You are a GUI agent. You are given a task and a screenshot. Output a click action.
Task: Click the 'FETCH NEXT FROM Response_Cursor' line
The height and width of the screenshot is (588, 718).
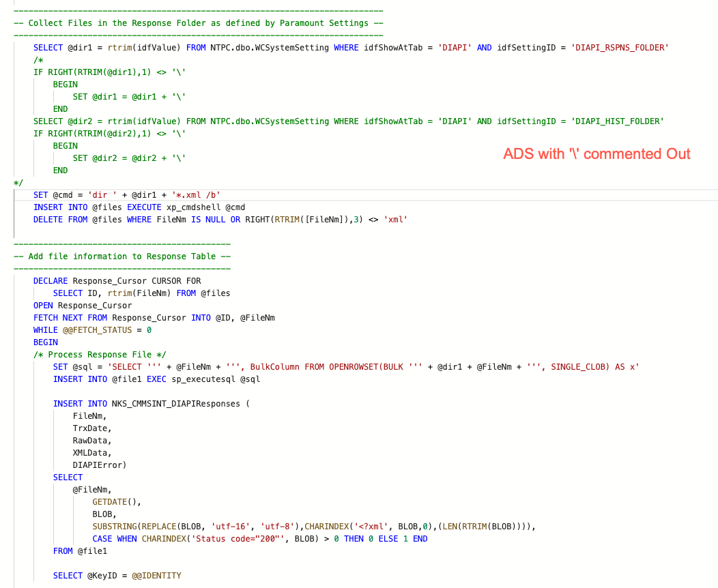coord(154,318)
